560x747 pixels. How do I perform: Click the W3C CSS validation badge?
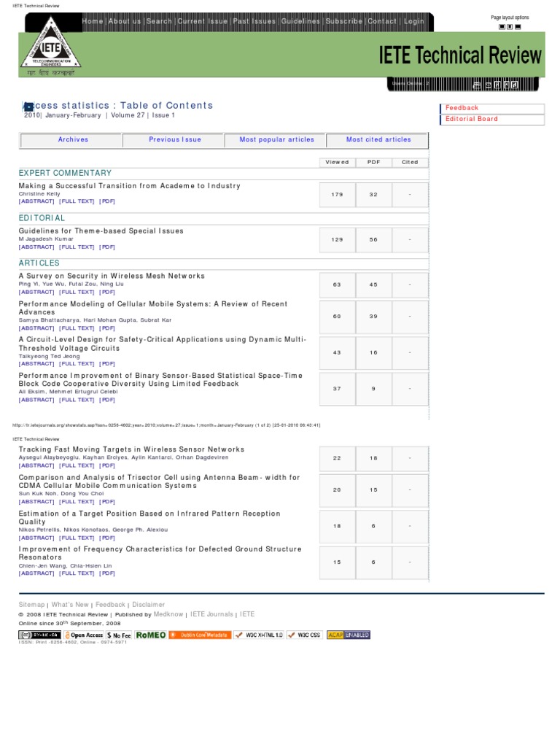point(304,635)
